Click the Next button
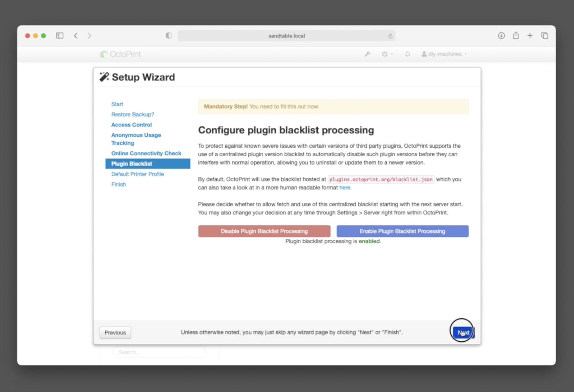Image resolution: width=574 pixels, height=392 pixels. tap(464, 333)
